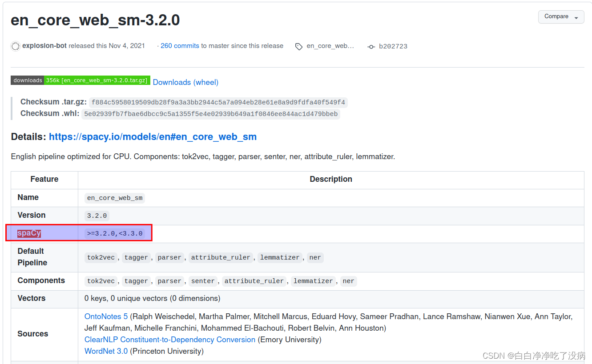The image size is (592, 364).
Task: Click the en_core_web_sm name value
Action: 115,198
